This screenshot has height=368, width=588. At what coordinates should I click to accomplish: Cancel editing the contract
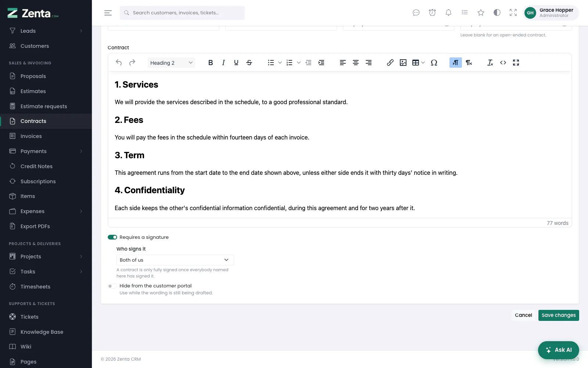click(523, 315)
